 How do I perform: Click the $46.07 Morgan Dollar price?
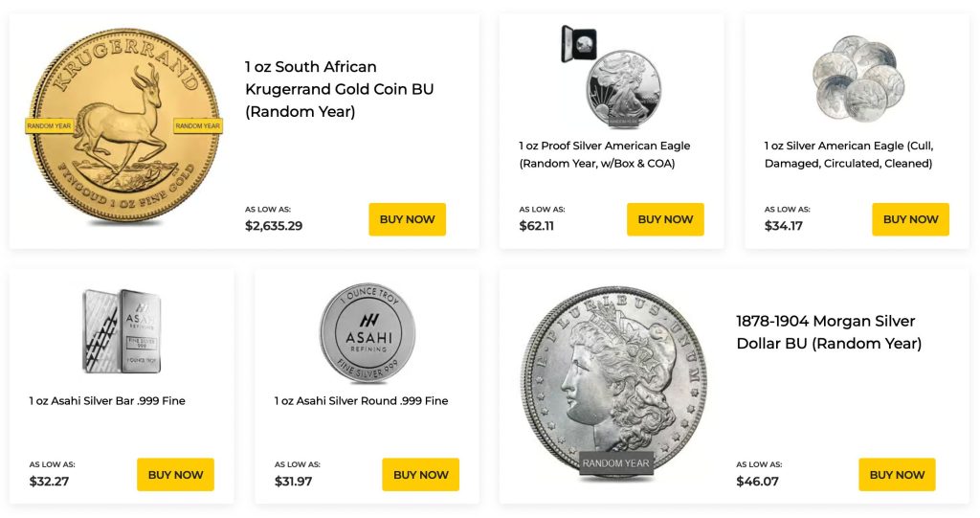point(757,482)
